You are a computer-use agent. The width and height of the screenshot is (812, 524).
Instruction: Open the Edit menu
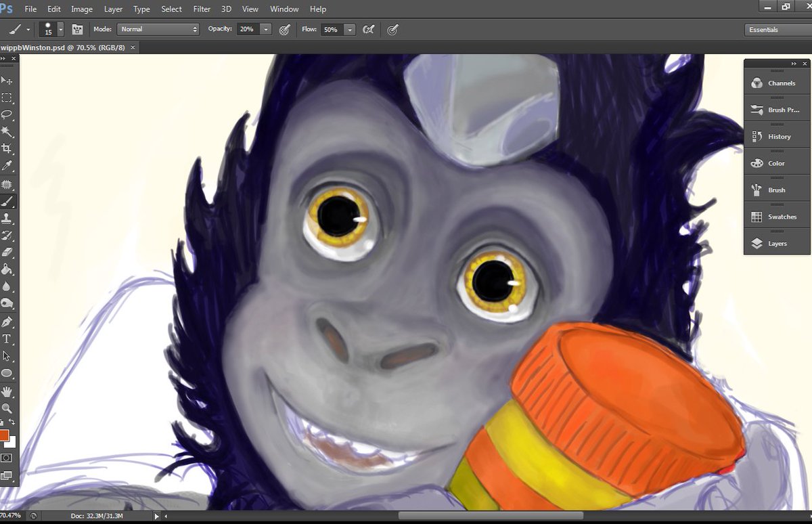coord(54,9)
